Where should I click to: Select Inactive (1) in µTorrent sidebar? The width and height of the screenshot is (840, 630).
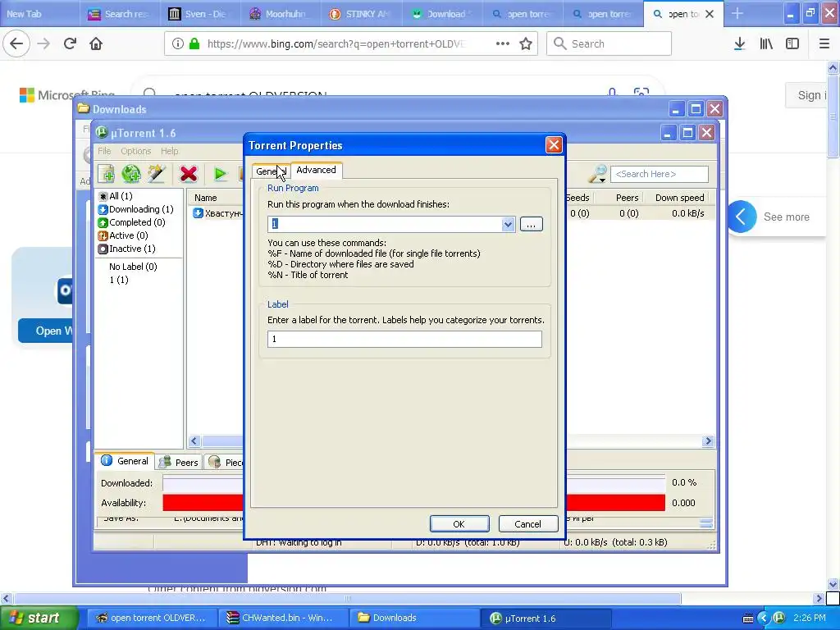point(127,249)
